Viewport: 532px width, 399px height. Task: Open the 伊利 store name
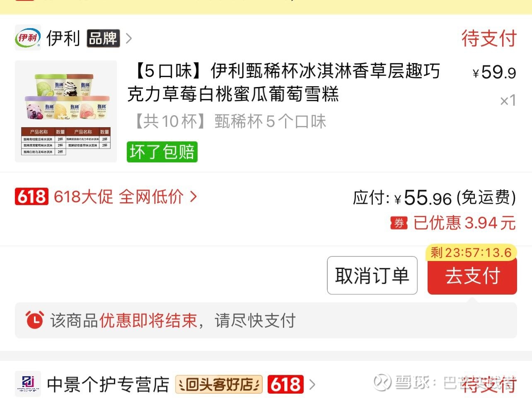click(63, 38)
